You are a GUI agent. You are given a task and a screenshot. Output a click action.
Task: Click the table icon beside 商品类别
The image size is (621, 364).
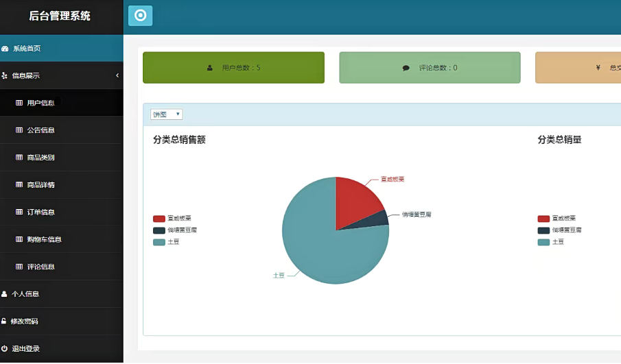[19, 158]
